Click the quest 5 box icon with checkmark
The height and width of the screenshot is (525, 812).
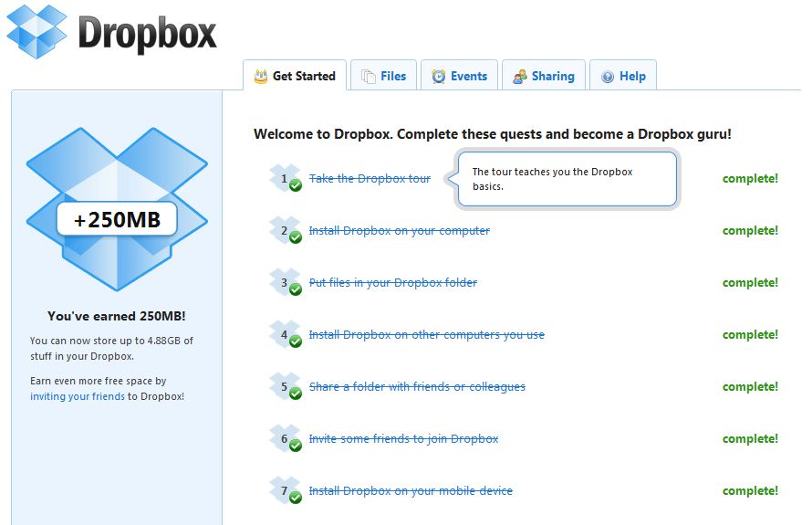pos(286,386)
